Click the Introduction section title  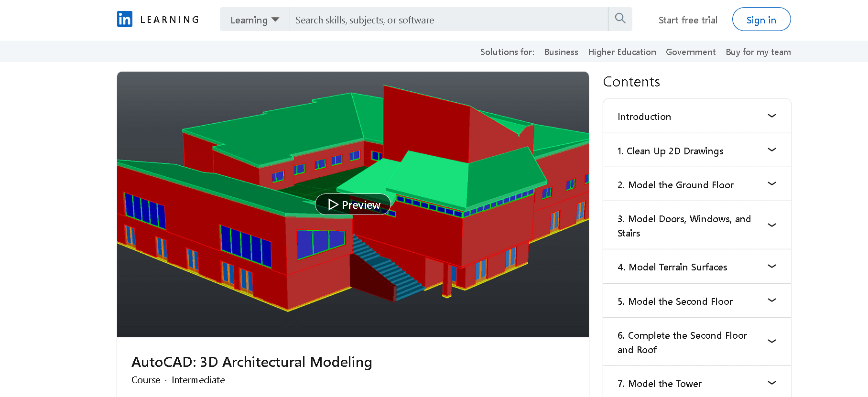[644, 117]
